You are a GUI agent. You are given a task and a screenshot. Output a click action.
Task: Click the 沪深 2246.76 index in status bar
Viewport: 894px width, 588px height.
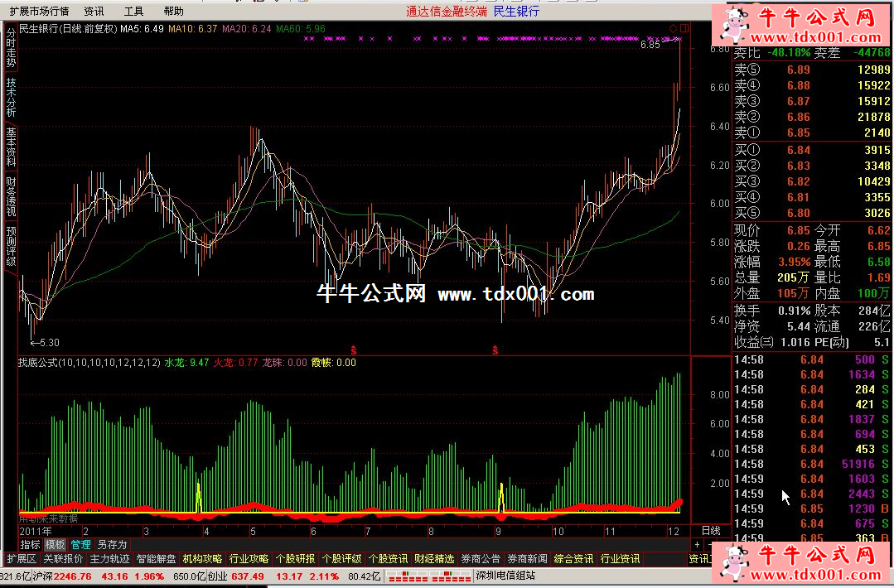(63, 576)
